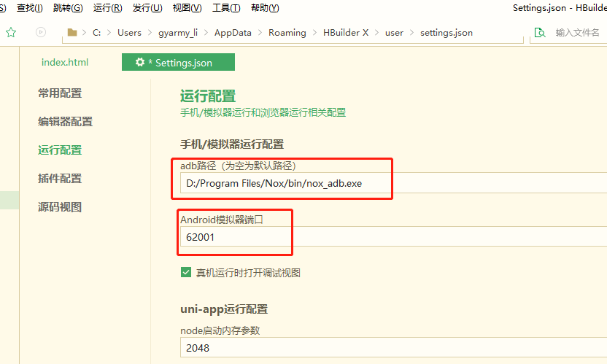Viewport: 607px width, 364px height.
Task: Click the adb路径 input field
Action: 394,183
